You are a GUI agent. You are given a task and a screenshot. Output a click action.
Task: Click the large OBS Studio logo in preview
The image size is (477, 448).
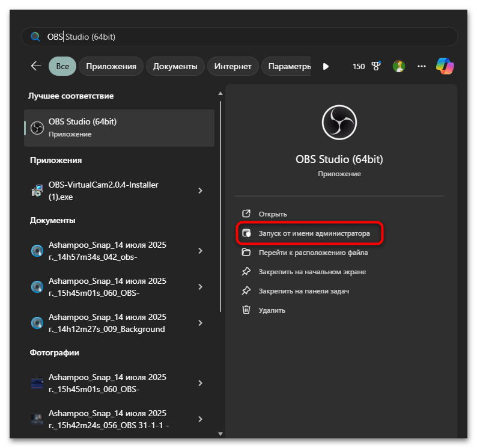(x=339, y=123)
